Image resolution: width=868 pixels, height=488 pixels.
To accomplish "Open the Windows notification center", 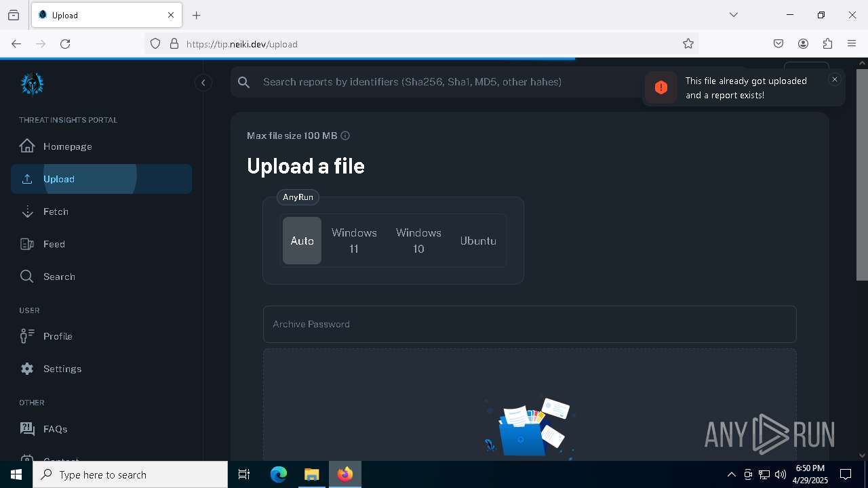I will click(846, 474).
